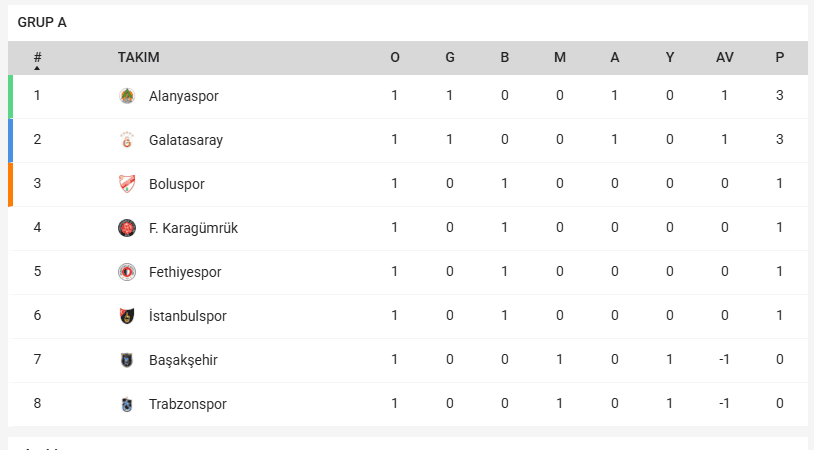The image size is (814, 450).
Task: Sort table by the TAKIM column header
Action: click(x=138, y=58)
